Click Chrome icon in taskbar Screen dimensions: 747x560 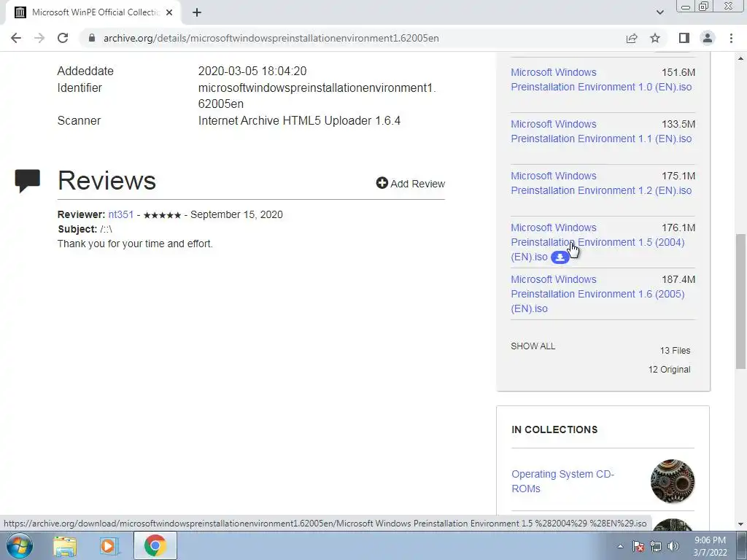tap(155, 545)
